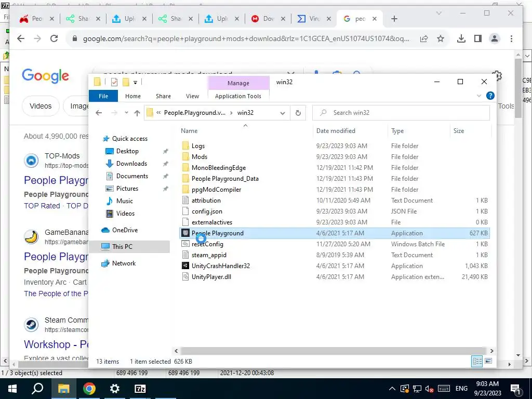Open Chrome profile avatar icon
Image resolution: width=532 pixels, height=399 pixels.
coord(495,38)
